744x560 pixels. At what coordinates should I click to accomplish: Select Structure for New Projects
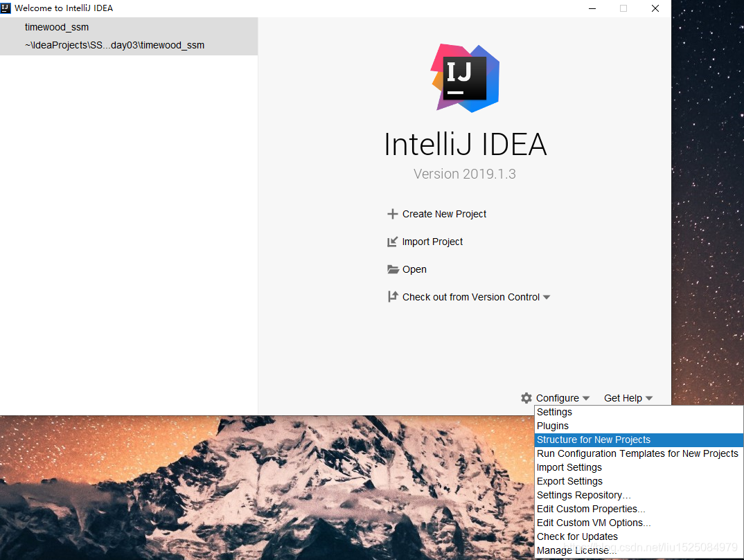click(x=639, y=440)
